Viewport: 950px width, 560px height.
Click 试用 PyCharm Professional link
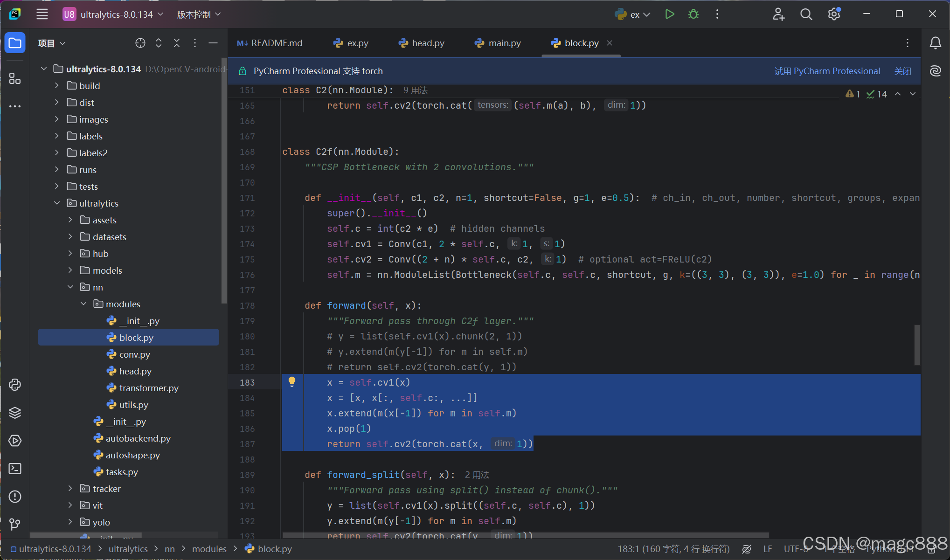[x=827, y=71]
